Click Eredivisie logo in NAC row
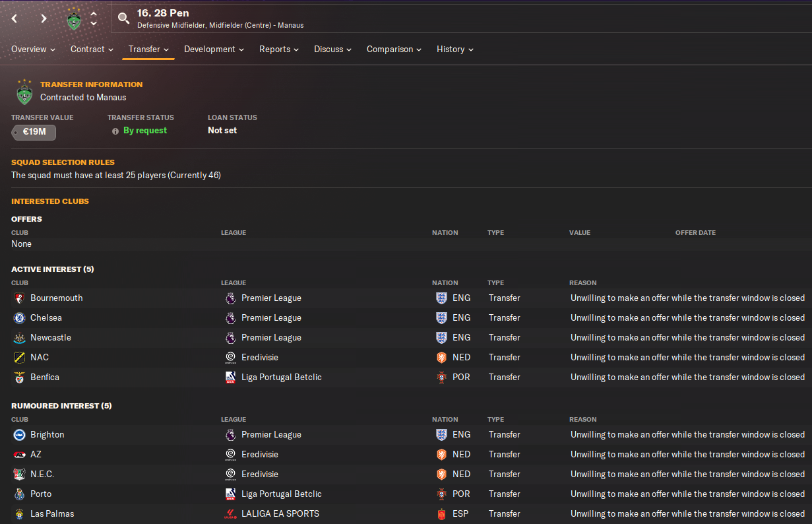 [230, 358]
